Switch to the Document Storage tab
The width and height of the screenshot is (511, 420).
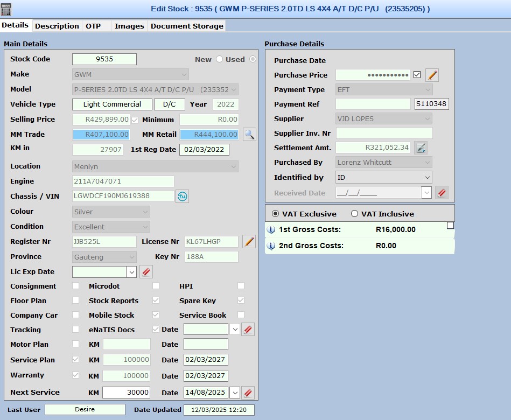(187, 26)
